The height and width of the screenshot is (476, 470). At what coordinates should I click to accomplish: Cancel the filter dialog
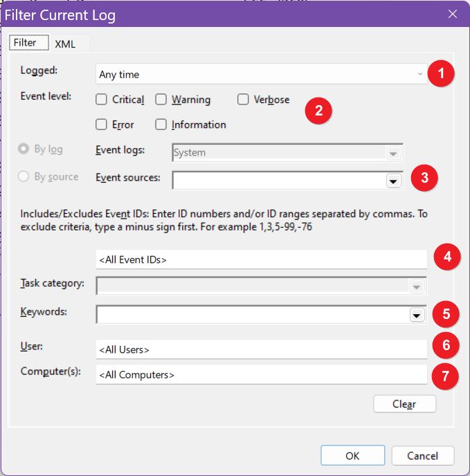pyautogui.click(x=423, y=455)
